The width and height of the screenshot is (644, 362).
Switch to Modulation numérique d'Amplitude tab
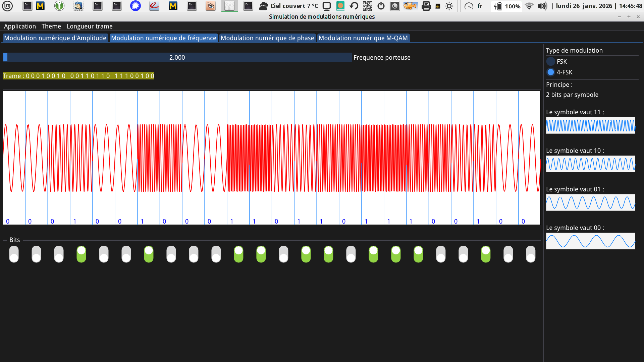tap(55, 38)
